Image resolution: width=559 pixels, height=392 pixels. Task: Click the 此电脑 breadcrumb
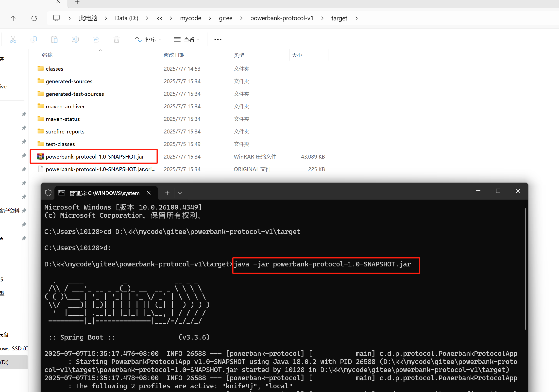coord(88,18)
